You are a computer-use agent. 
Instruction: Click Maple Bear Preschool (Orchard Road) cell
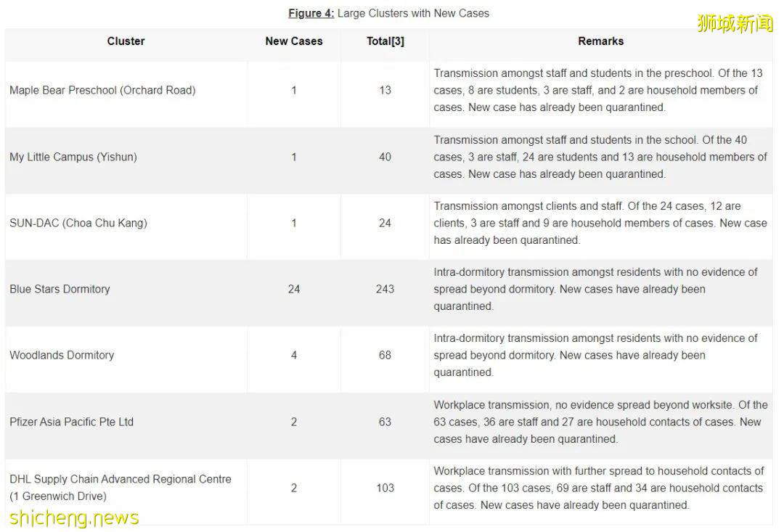[102, 91]
